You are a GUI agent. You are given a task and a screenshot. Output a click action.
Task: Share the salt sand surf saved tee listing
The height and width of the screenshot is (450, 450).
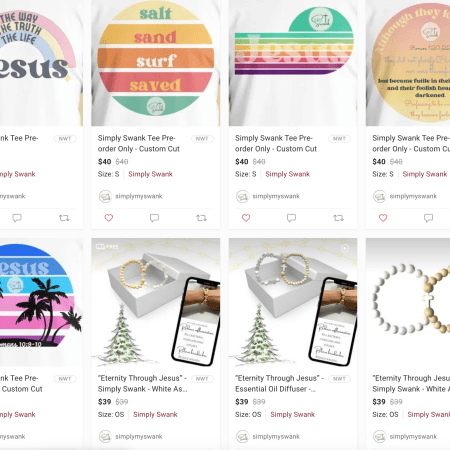coord(201,218)
